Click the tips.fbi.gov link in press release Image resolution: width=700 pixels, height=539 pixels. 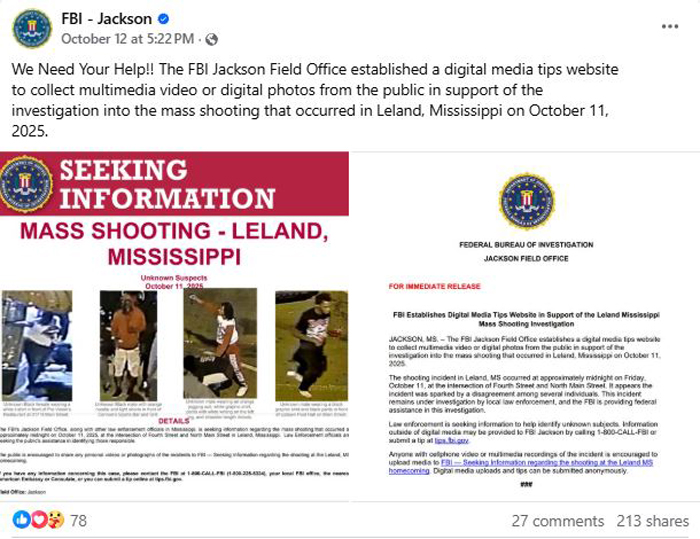[451, 441]
